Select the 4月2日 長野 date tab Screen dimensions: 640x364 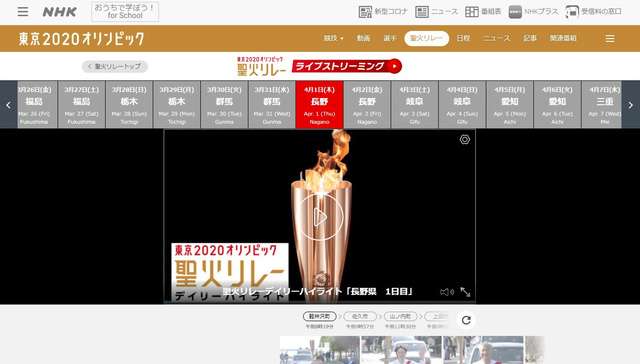tap(367, 104)
